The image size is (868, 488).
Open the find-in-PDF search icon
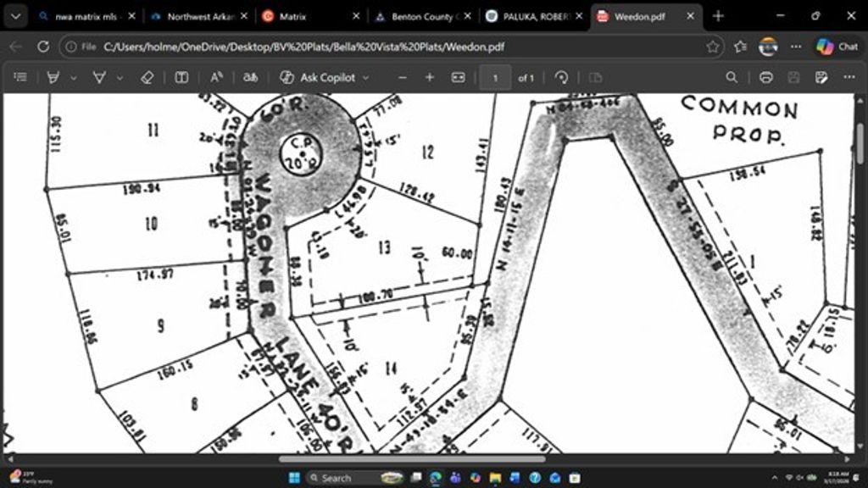tap(732, 77)
